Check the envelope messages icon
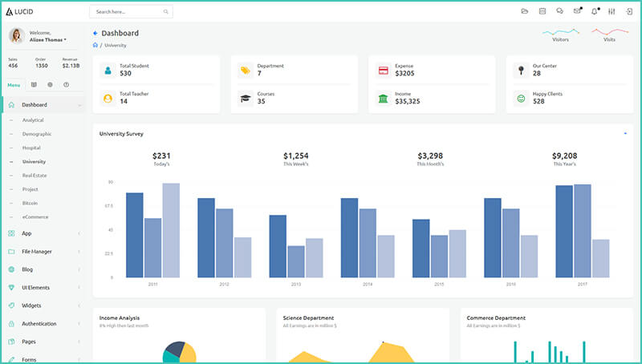Image resolution: width=642 pixels, height=364 pixels. [x=576, y=11]
